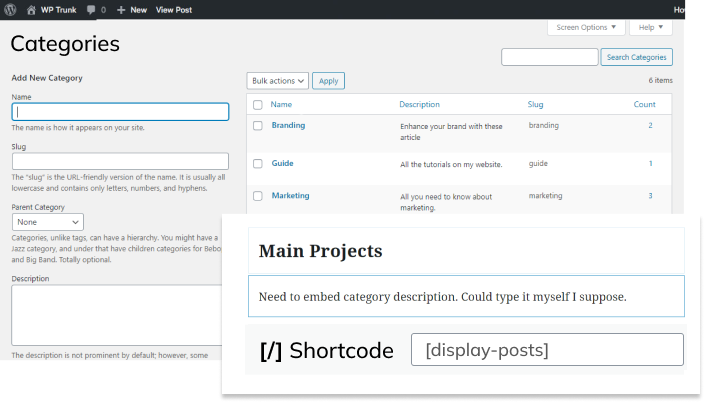Sort the table by Name column
This screenshot has height=402, width=704.
pos(281,105)
